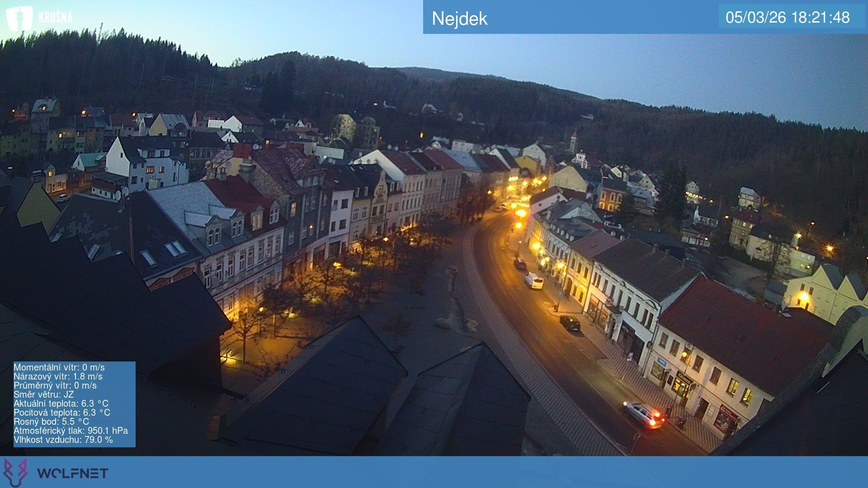This screenshot has height=488, width=868.
Task: Click the car with red tail lights
Action: pos(644,414)
